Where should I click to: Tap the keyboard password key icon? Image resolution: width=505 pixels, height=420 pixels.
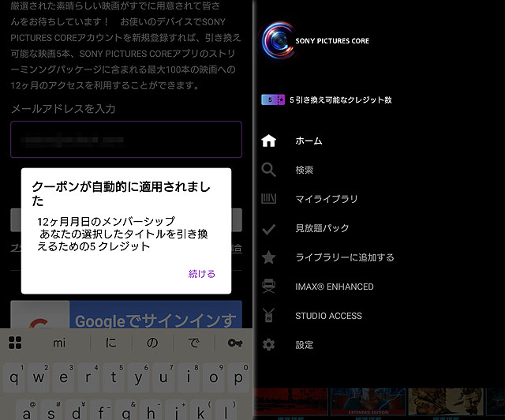(234, 343)
